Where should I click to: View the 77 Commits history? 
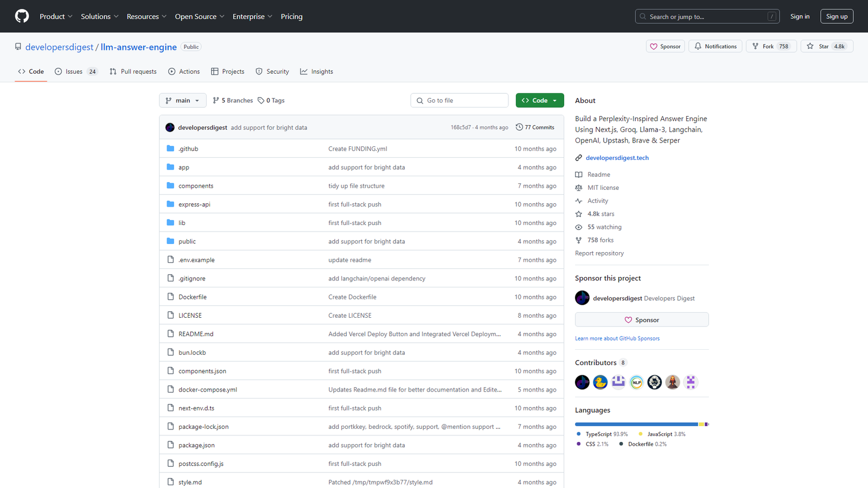[535, 127]
